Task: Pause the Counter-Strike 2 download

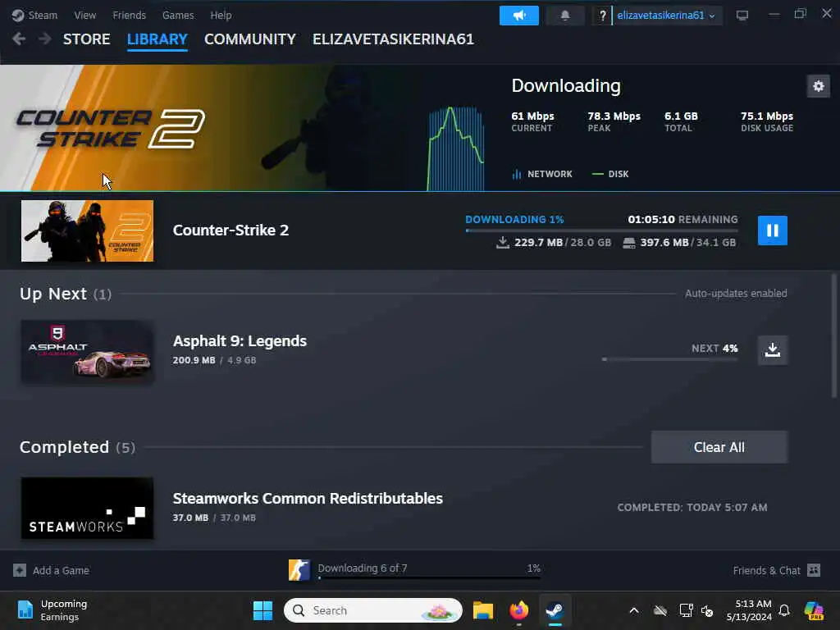Action: coord(772,231)
